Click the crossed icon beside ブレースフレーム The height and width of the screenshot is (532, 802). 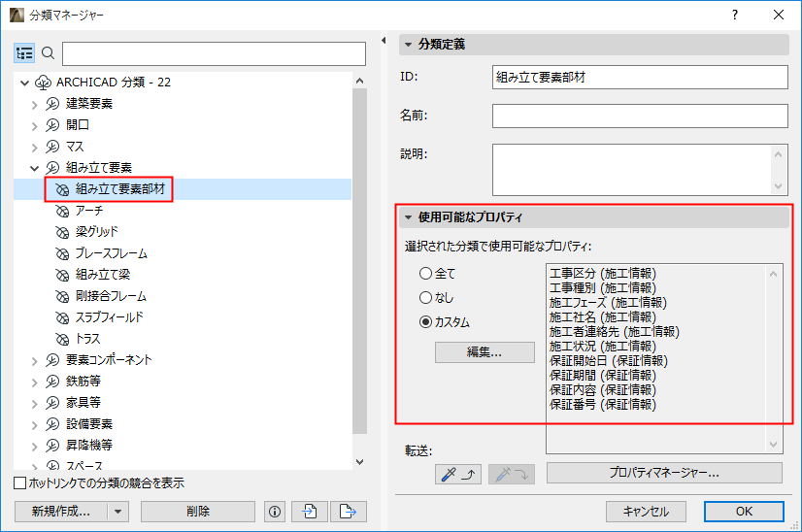point(62,253)
